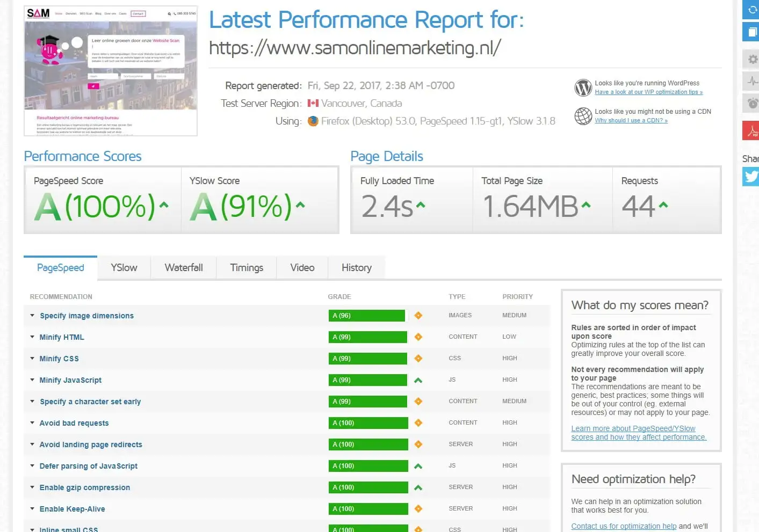Share report with the Twitter bird icon
The image size is (759, 532).
(x=751, y=177)
